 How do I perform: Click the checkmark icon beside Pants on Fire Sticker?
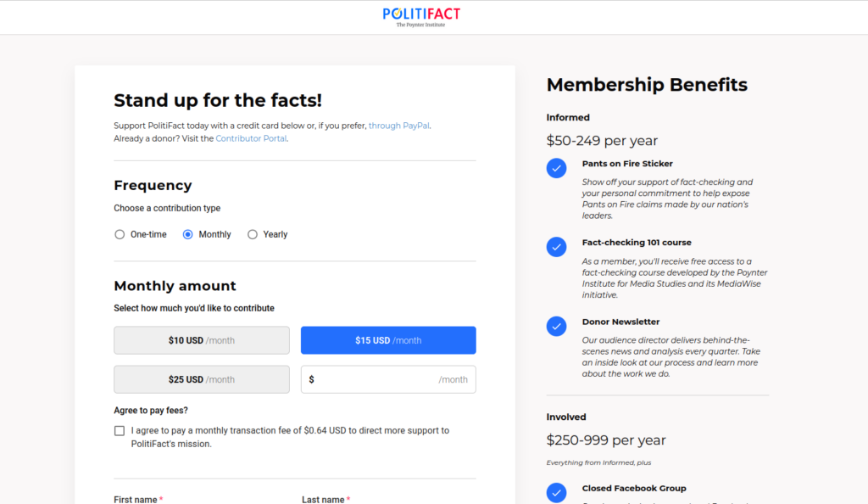click(557, 168)
